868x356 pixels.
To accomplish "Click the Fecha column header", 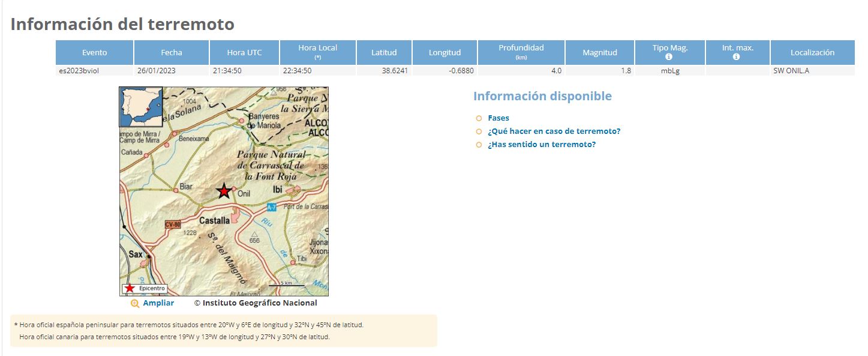I will (171, 52).
